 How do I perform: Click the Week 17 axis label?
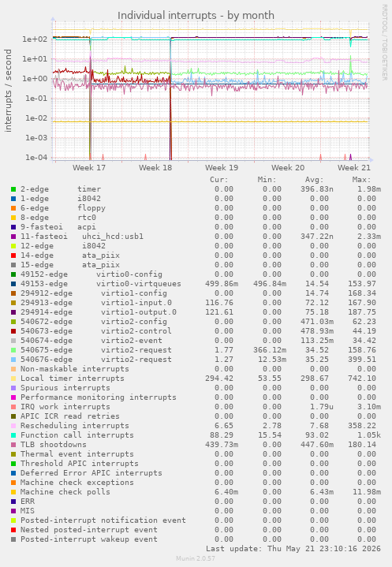(x=89, y=167)
